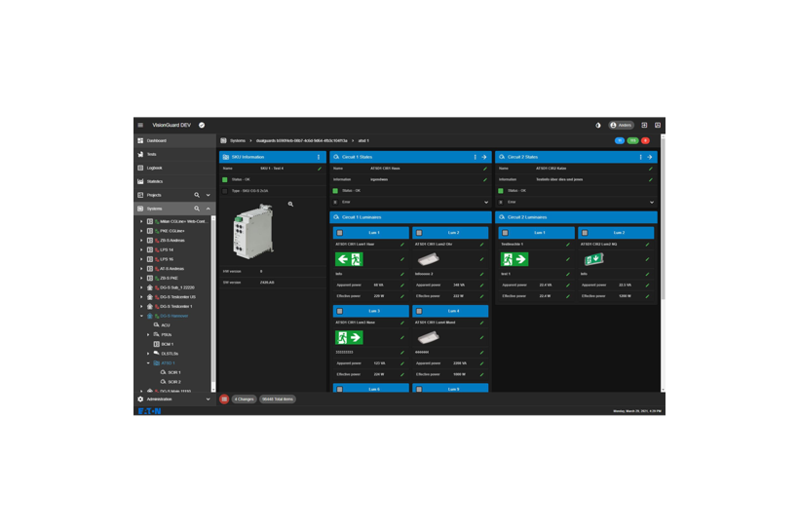Screen dimensions: 799x532
Task: Open Dashboard in the sidebar
Action: coord(174,140)
